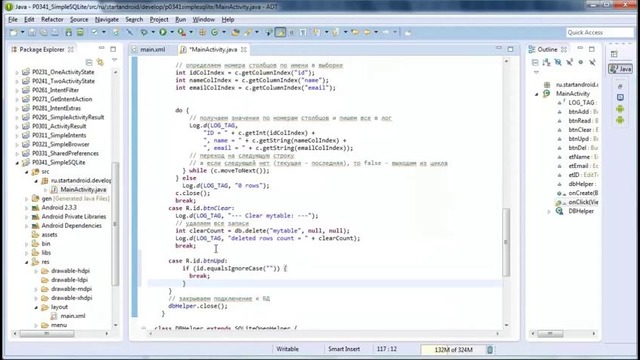Collapse the src folder node
The image size is (640, 360).
[x=27, y=171]
